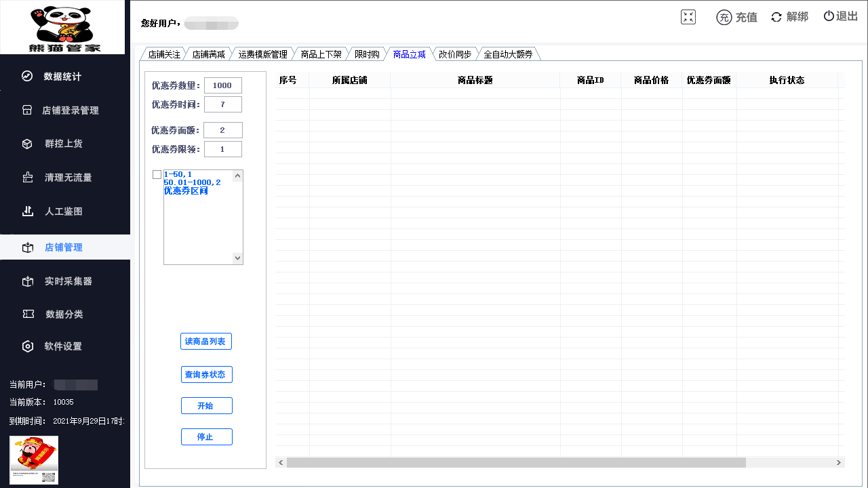
Task: Focus the 优惠券数量 input field
Action: click(x=222, y=85)
